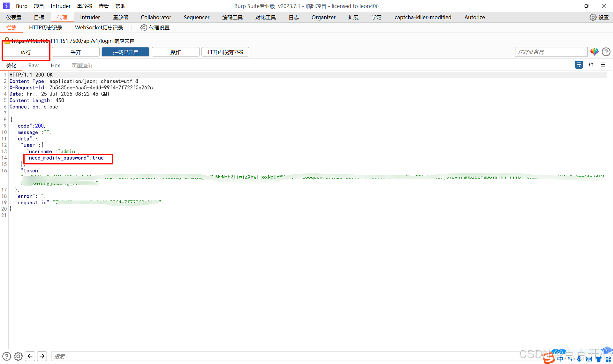The height and width of the screenshot is (364, 613).
Task: Open the Decoder tab (编码工具)
Action: click(x=232, y=17)
